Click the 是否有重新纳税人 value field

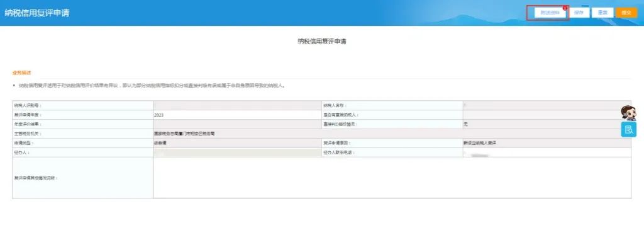coord(547,115)
